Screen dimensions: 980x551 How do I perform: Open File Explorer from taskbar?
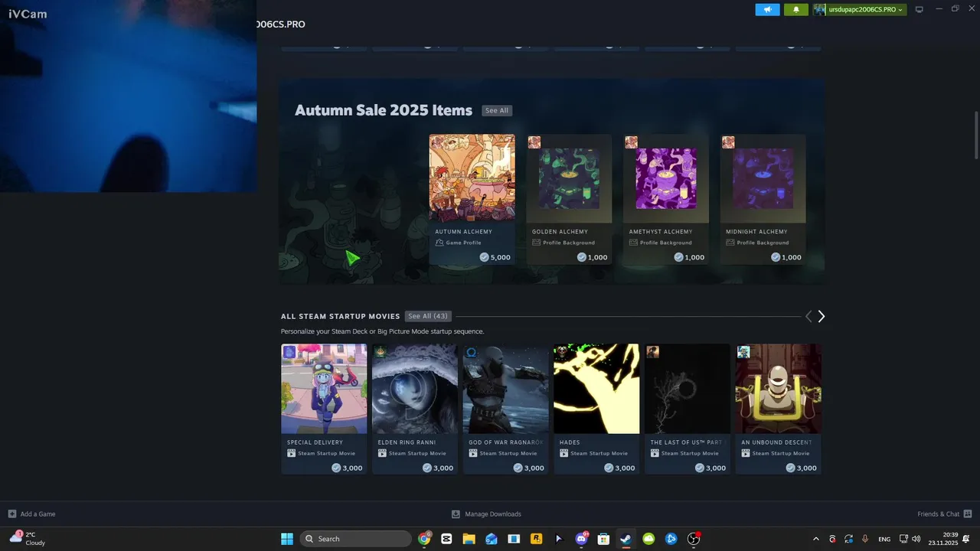click(x=469, y=539)
